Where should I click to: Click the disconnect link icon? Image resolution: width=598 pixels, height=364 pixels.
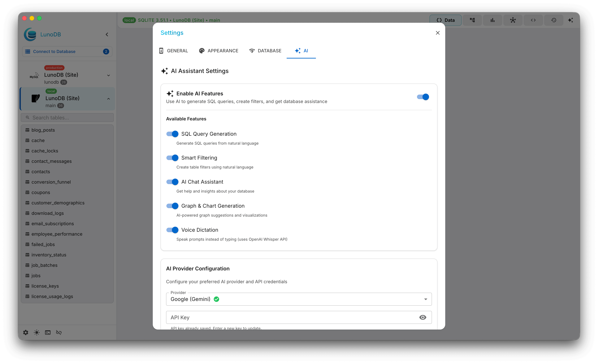pos(59,332)
